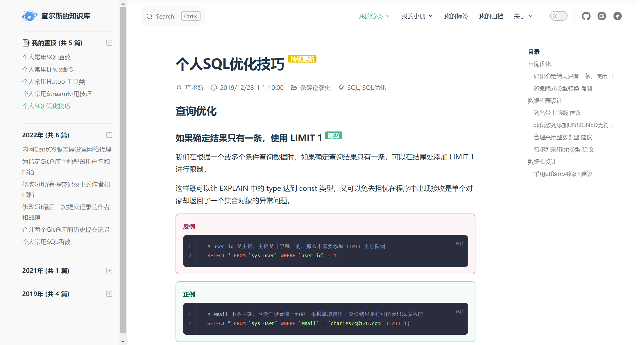Expand the 2021年 sidebar group
The image size is (644, 345).
109,271
